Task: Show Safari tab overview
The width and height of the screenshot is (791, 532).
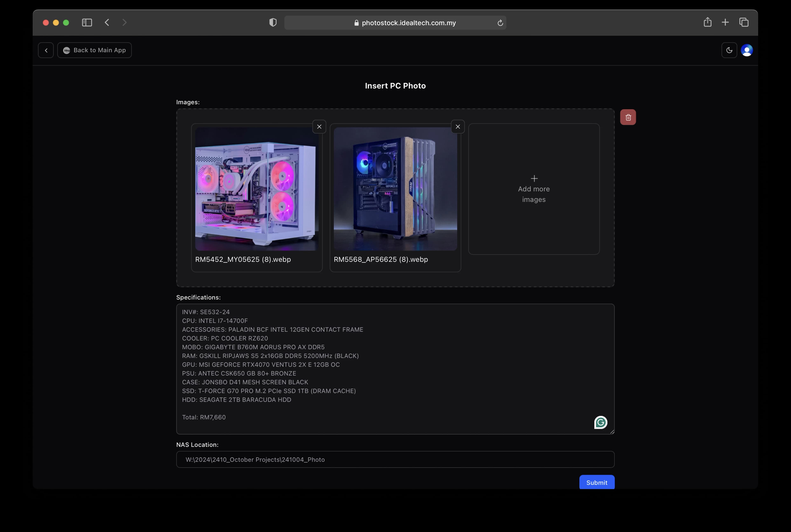Action: (743, 22)
